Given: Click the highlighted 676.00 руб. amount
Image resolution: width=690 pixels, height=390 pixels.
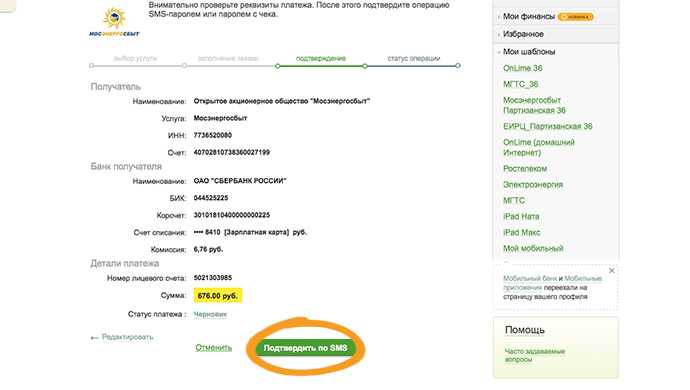Looking at the screenshot, I should 218,296.
